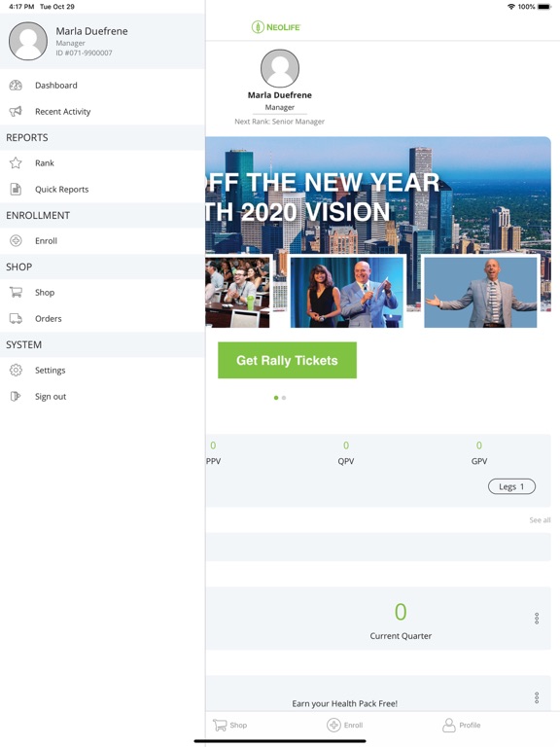Viewport: 560px width, 747px height.
Task: Open the Settings gear icon
Action: pos(16,371)
